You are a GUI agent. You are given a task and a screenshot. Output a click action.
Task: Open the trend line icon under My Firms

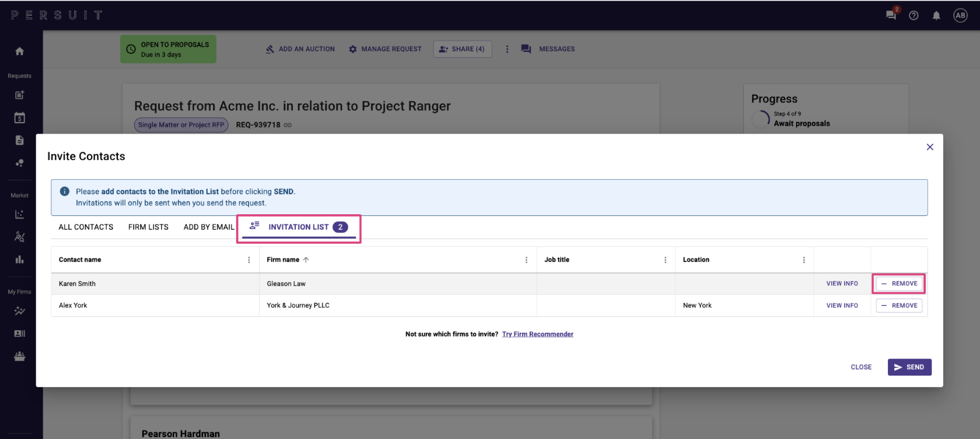click(x=19, y=311)
